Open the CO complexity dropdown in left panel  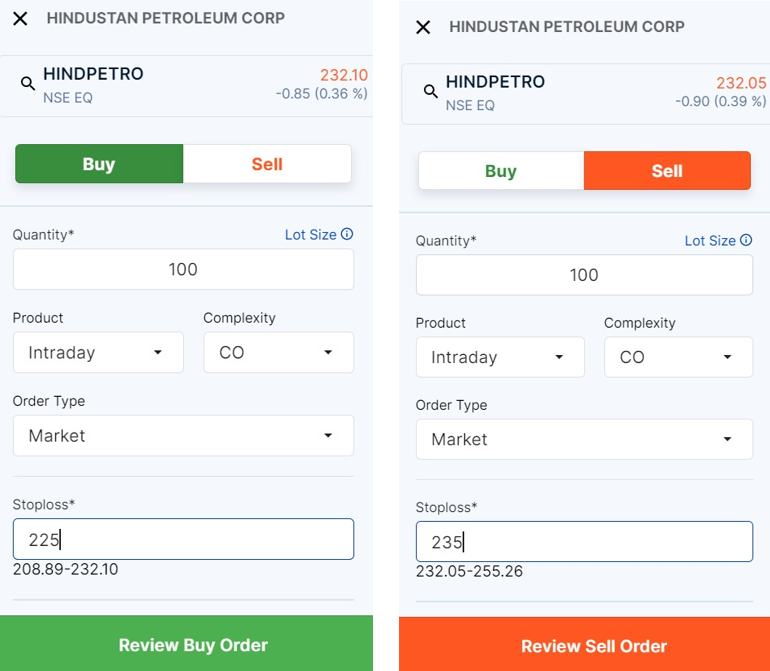(x=278, y=352)
